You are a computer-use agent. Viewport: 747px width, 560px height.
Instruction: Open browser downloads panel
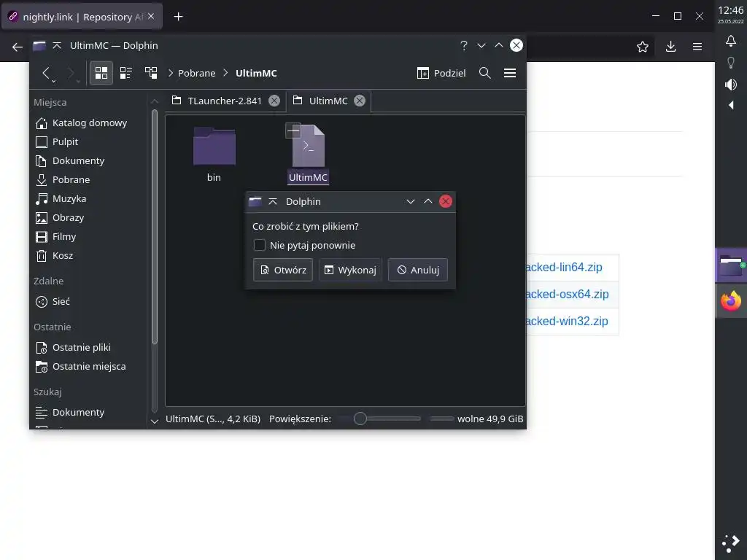pyautogui.click(x=670, y=46)
